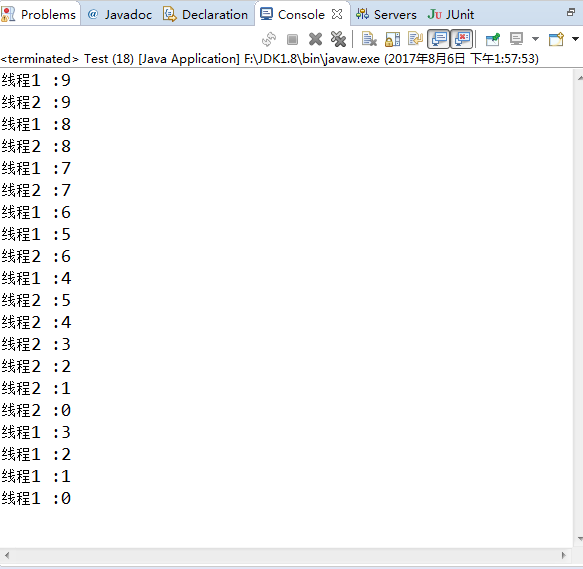Screen dimensions: 583x569
Task: Click the Terminate stop button icon
Action: click(293, 39)
